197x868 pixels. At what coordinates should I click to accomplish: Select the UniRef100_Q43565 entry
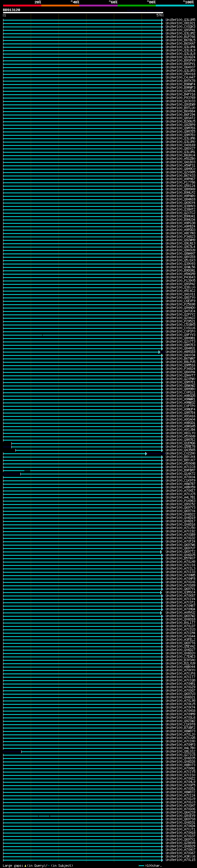tap(180, 450)
